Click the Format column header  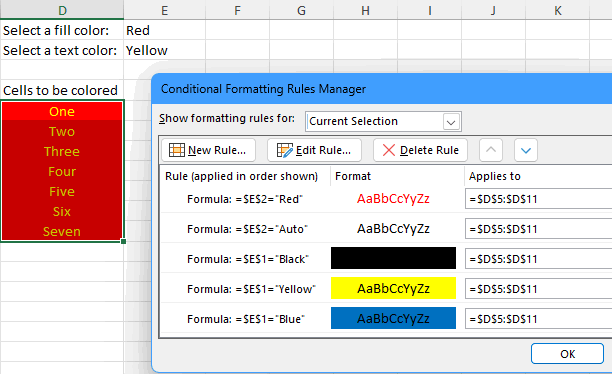pyautogui.click(x=353, y=176)
